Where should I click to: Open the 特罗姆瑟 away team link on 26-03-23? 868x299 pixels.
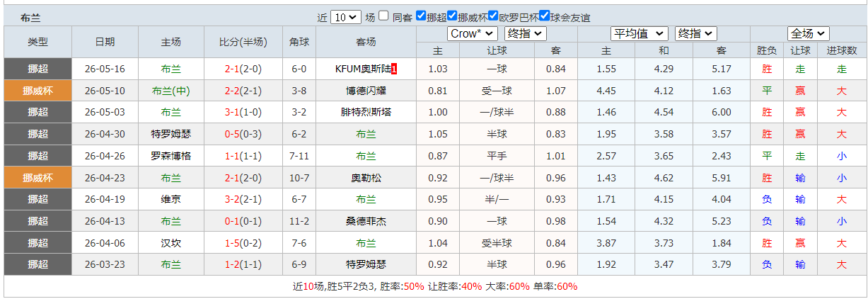(366, 264)
